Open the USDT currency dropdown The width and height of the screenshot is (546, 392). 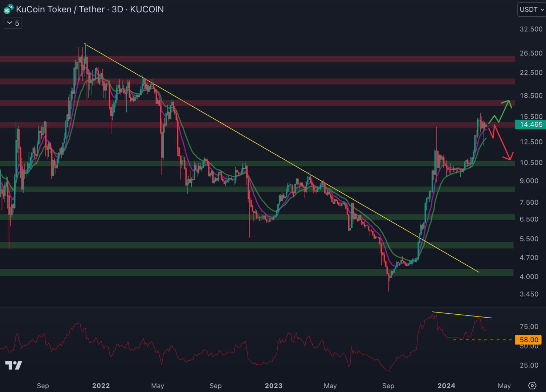531,9
